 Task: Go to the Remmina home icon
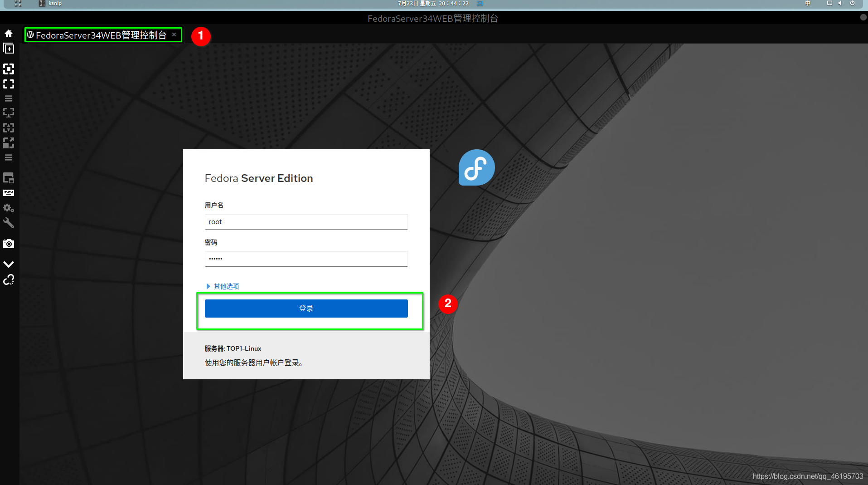[x=9, y=33]
